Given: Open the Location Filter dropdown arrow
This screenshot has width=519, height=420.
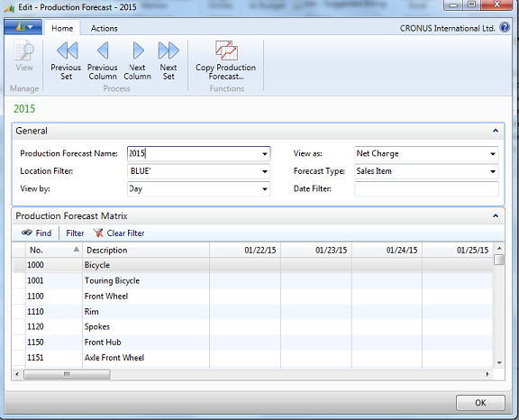Looking at the screenshot, I should click(x=265, y=171).
